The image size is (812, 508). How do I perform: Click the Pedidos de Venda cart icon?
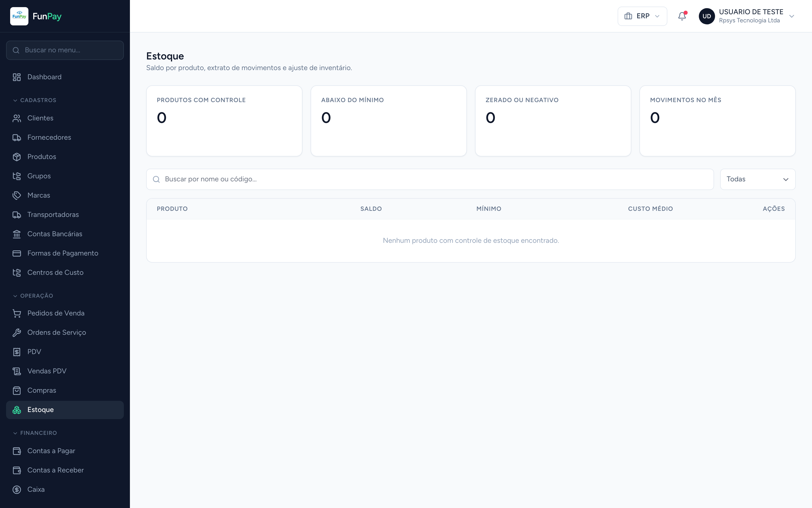tap(17, 313)
